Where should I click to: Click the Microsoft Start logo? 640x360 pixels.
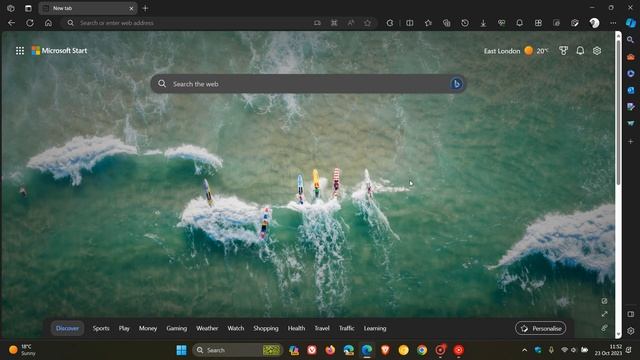click(x=60, y=51)
